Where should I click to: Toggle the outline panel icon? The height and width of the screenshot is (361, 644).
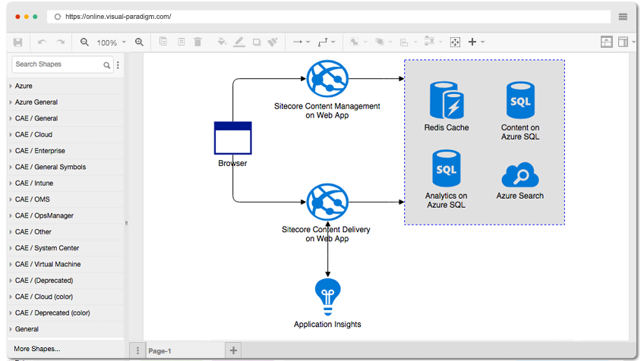tap(606, 42)
